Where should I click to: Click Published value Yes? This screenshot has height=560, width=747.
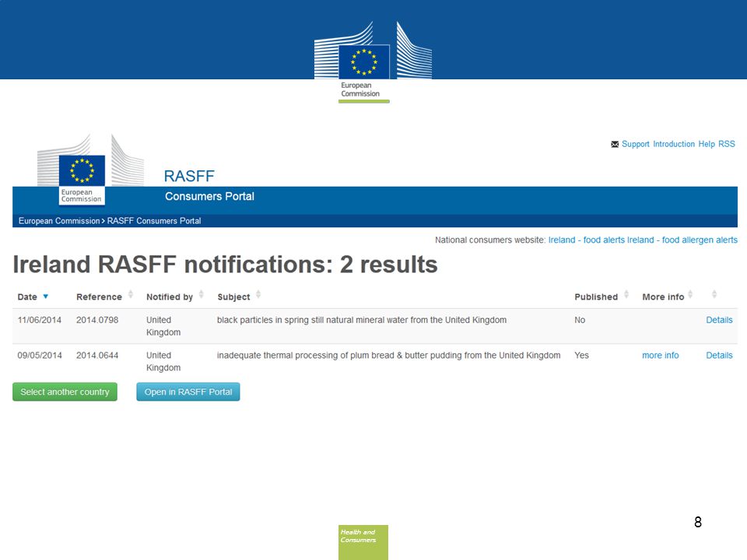(x=581, y=355)
